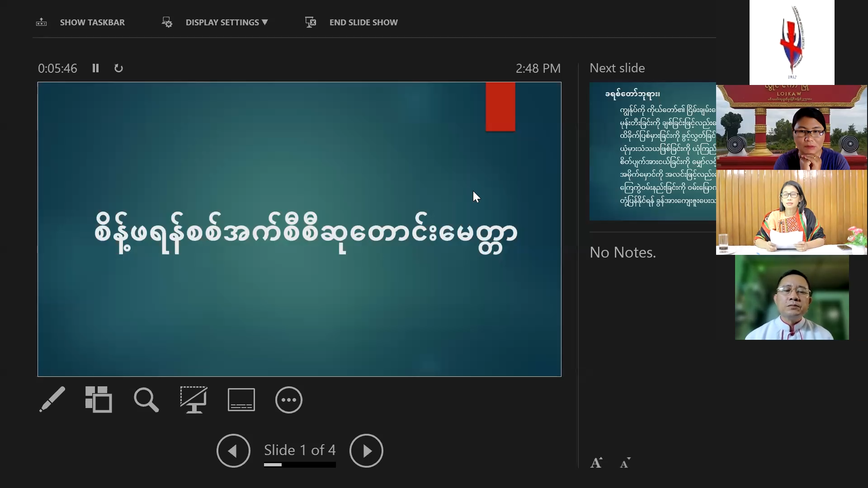The width and height of the screenshot is (868, 488).
Task: Make the notes text smaller
Action: tap(625, 463)
